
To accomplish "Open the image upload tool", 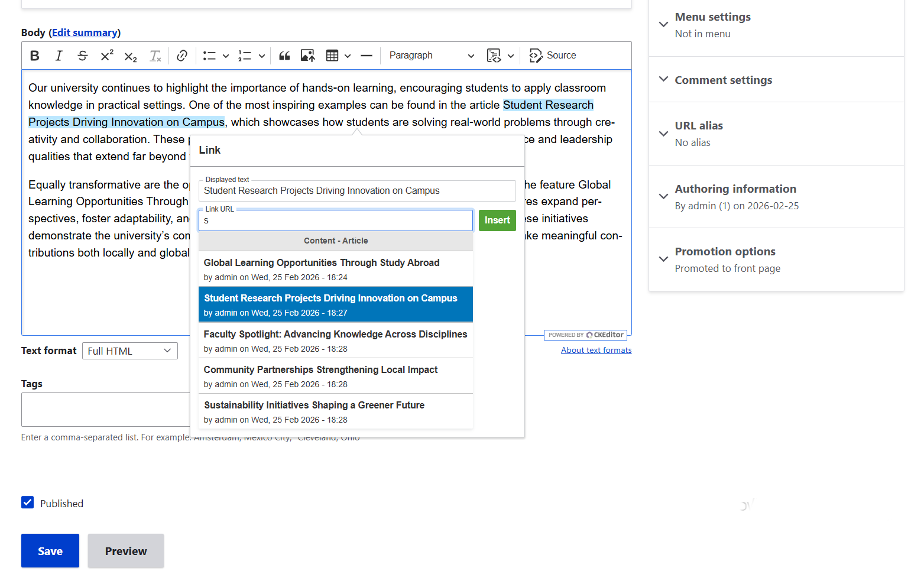I will [x=307, y=55].
